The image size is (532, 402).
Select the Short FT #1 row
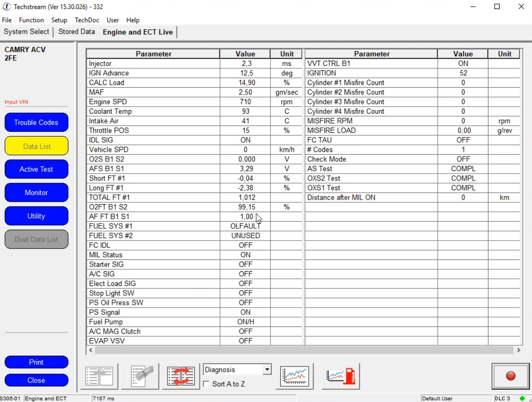[x=195, y=178]
